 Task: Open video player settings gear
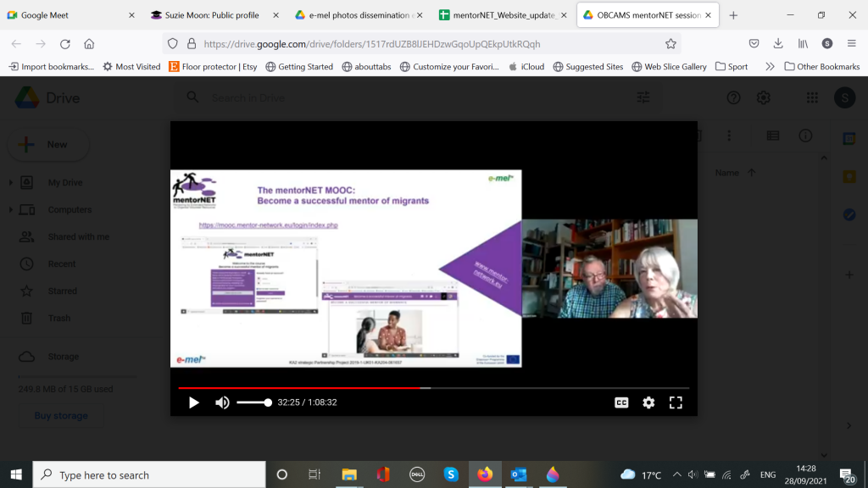[x=648, y=402]
